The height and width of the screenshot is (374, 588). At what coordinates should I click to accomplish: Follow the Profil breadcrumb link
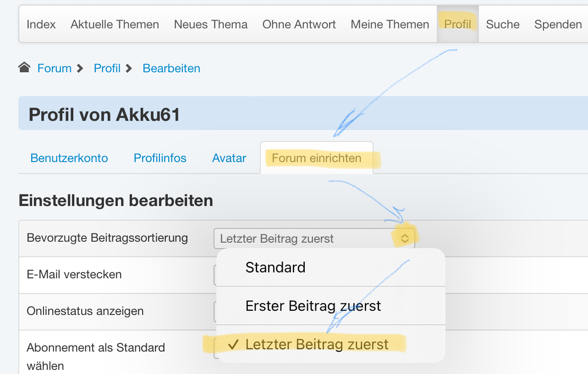point(107,68)
